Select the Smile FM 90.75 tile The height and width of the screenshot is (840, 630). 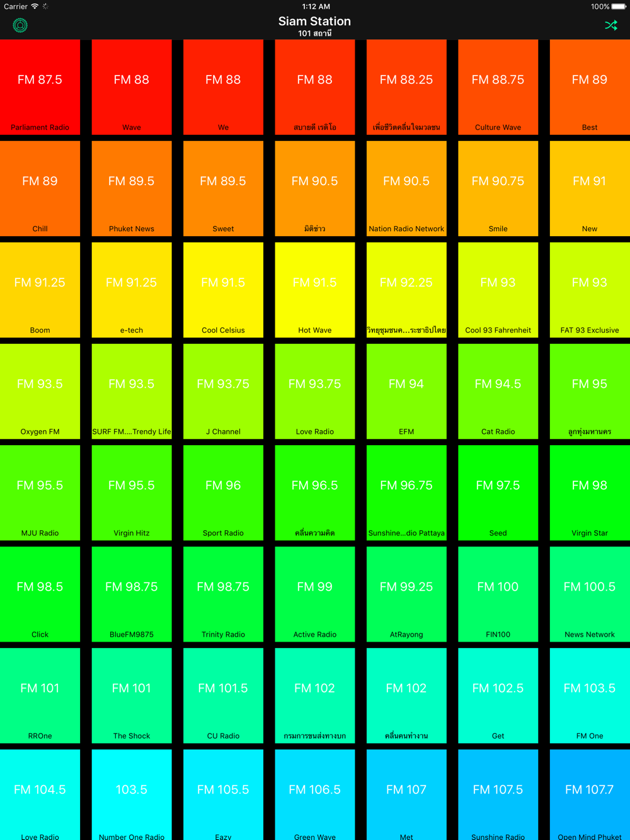pyautogui.click(x=498, y=188)
